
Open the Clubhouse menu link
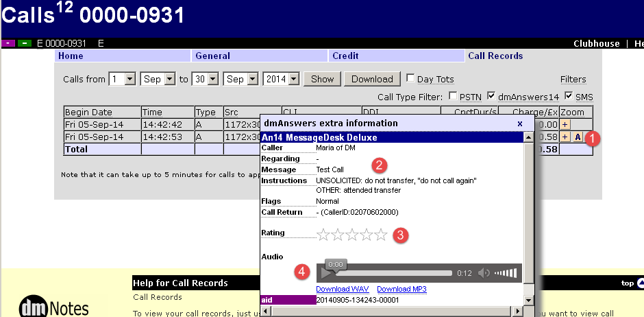coord(596,44)
